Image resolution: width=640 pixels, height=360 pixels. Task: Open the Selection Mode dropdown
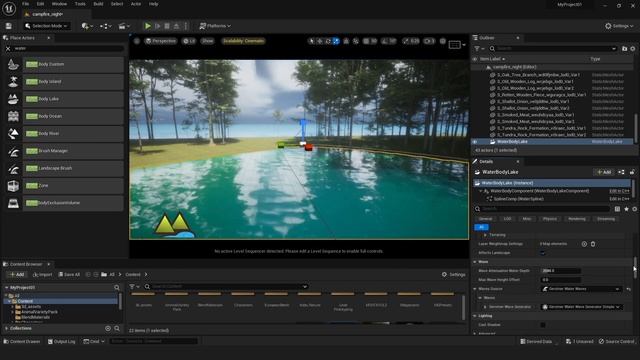click(46, 26)
